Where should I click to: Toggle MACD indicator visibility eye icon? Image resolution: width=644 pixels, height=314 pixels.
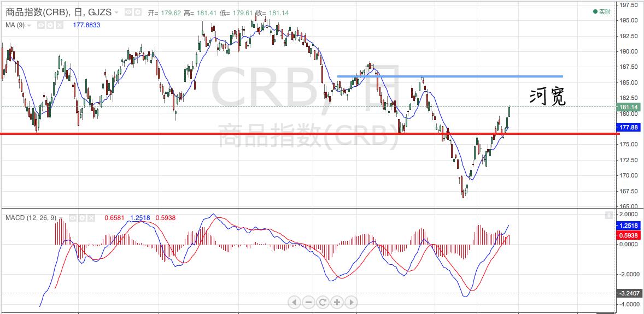(x=73, y=218)
